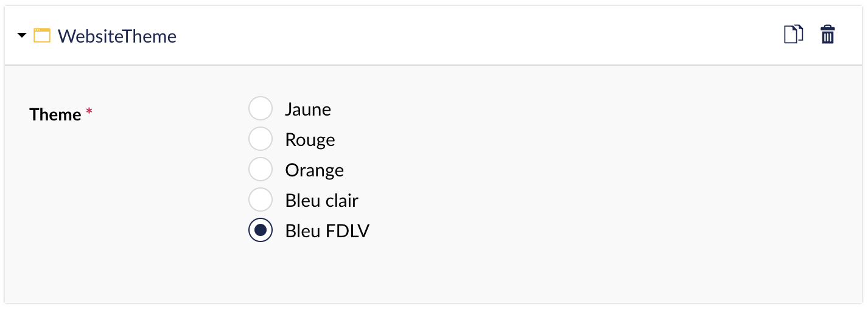Click the yellow window icon beside WebsiteTheme
Screen dimensions: 868x309
[x=41, y=35]
